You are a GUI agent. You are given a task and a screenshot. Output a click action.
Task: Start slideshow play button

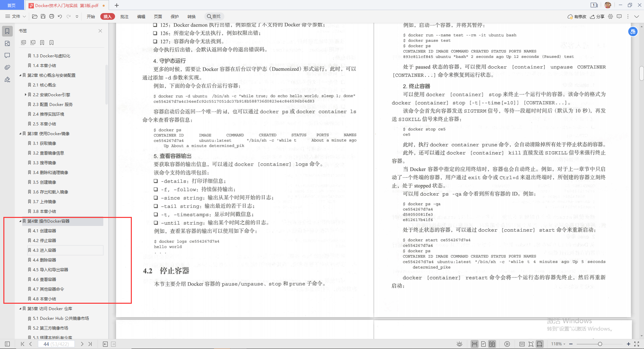[507, 344]
